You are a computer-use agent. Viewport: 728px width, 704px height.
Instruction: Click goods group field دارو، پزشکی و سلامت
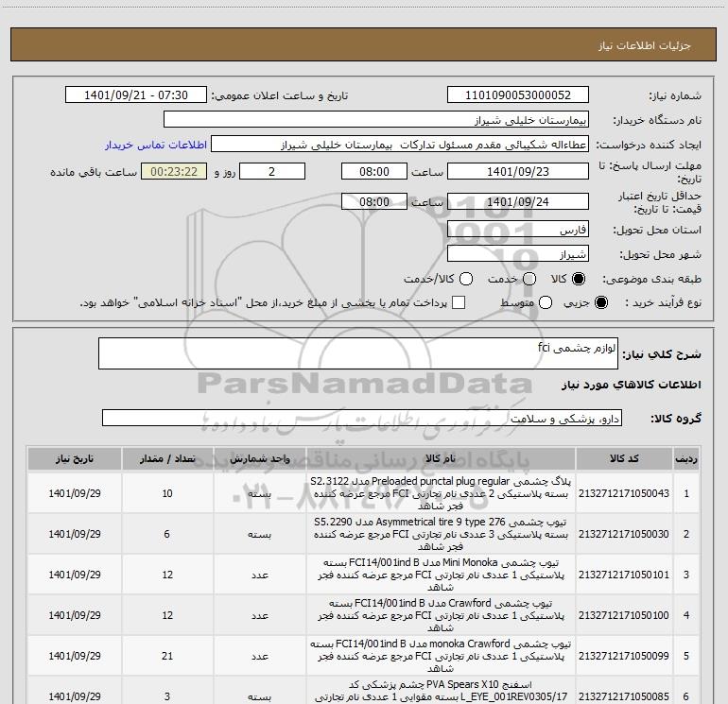(362, 418)
